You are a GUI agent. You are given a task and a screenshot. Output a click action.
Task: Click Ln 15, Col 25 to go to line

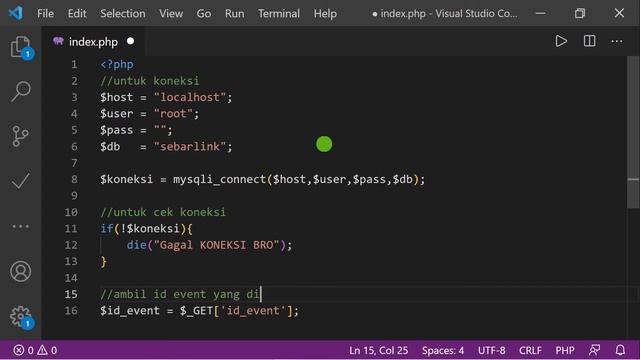pyautogui.click(x=378, y=350)
